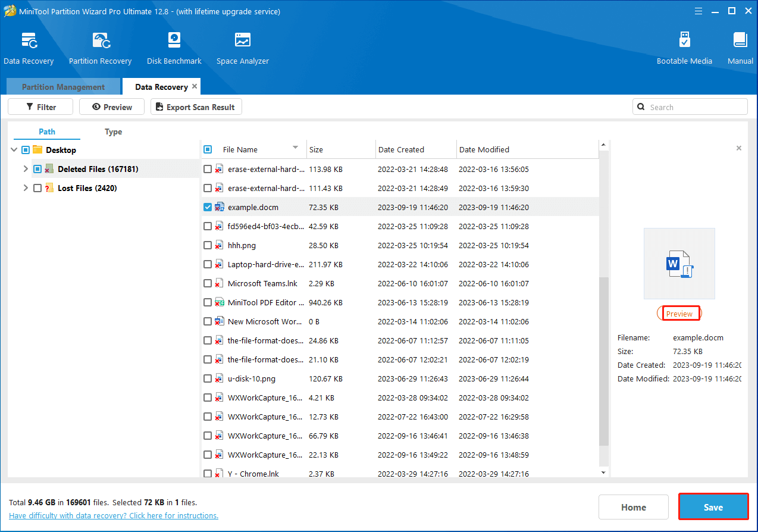Select the Data Recovery tab
758x532 pixels.
pyautogui.click(x=161, y=87)
